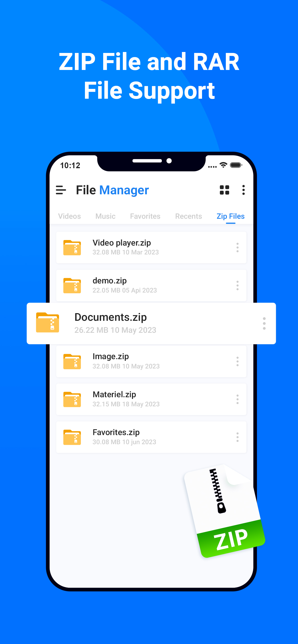Open the Video player.zip file name
Screen dimensions: 298x644
(122, 243)
